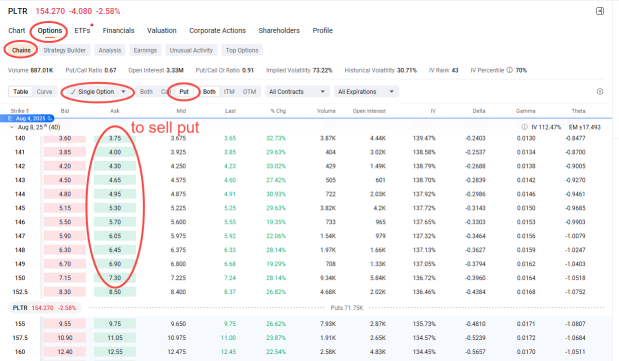The width and height of the screenshot is (619, 361).
Task: Click ask 9.75 for strike 155
Action: coord(115,324)
